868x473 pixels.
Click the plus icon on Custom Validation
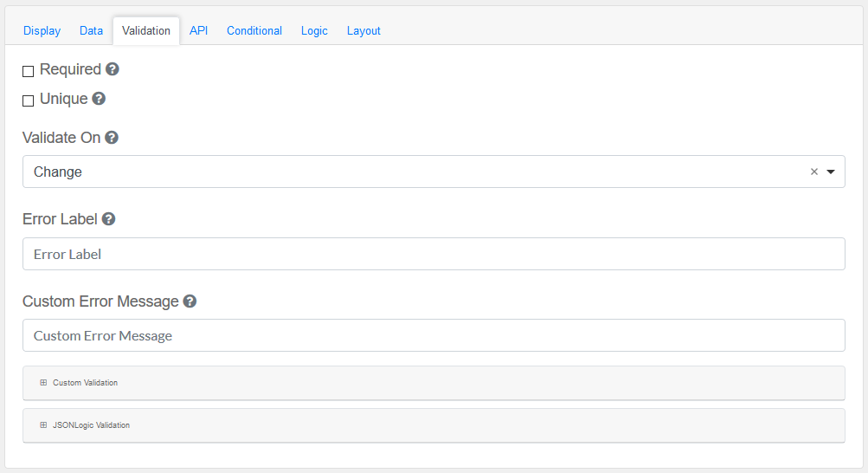[x=43, y=382]
